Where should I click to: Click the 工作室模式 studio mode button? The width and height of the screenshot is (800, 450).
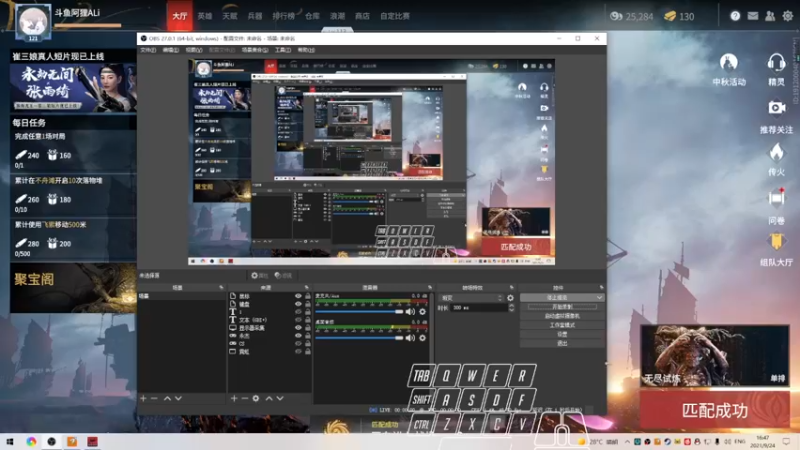(x=562, y=325)
